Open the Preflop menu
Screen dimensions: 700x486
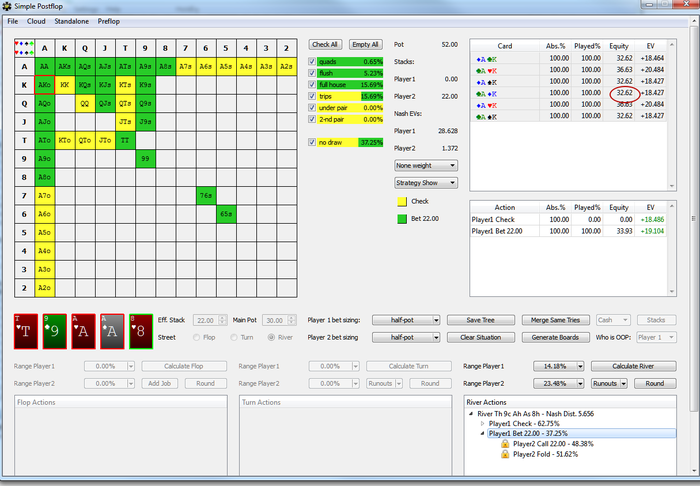(x=109, y=20)
